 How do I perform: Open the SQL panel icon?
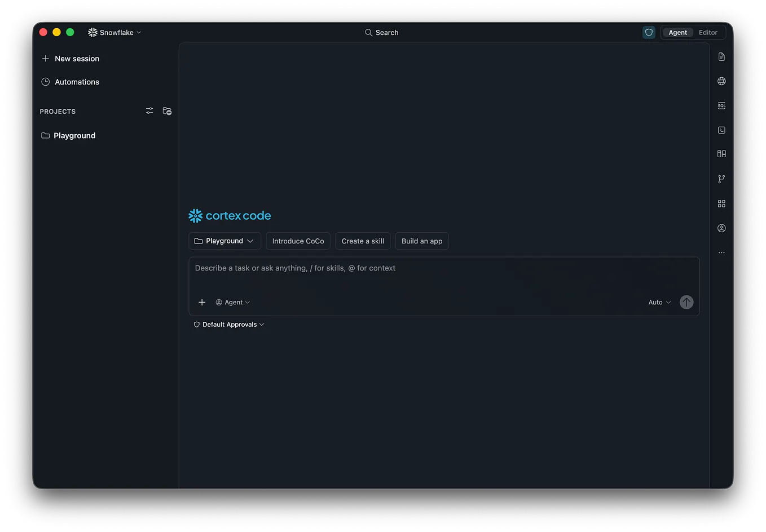pos(721,106)
